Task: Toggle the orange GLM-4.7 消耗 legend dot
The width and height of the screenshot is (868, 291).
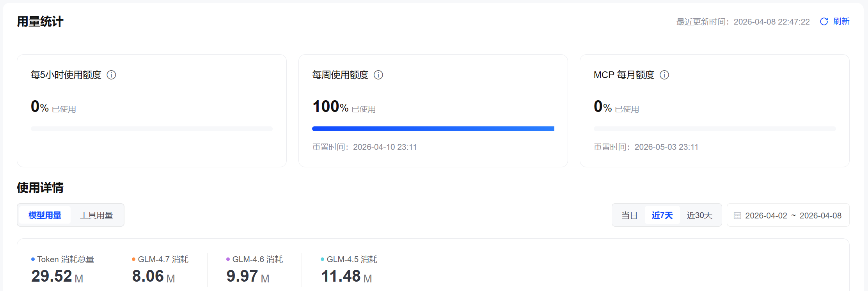Action: [x=134, y=259]
